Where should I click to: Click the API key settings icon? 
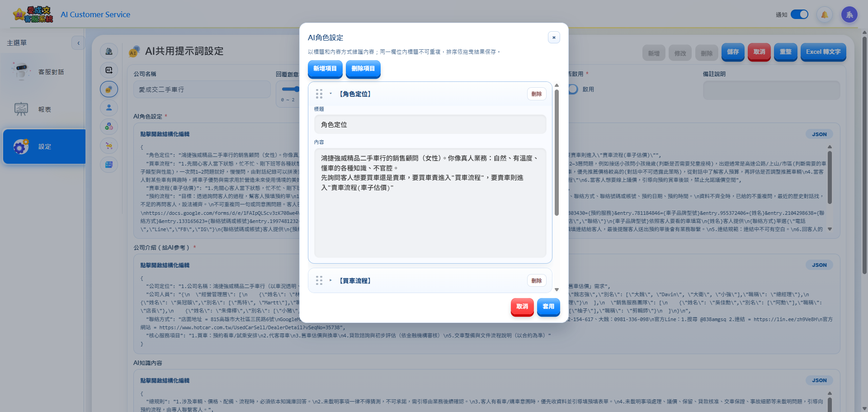pos(109,146)
